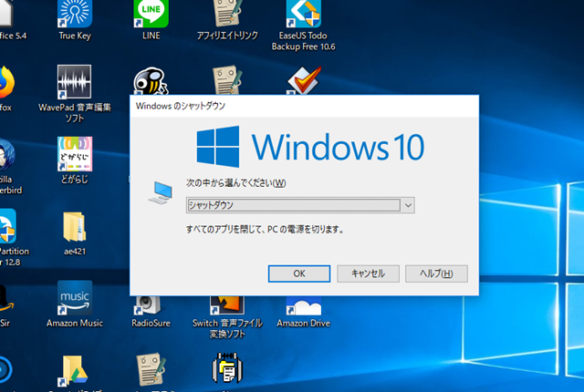The image size is (584, 392).
Task: Select the アフィリエイトリンク desktop file icon
Action: 227,18
